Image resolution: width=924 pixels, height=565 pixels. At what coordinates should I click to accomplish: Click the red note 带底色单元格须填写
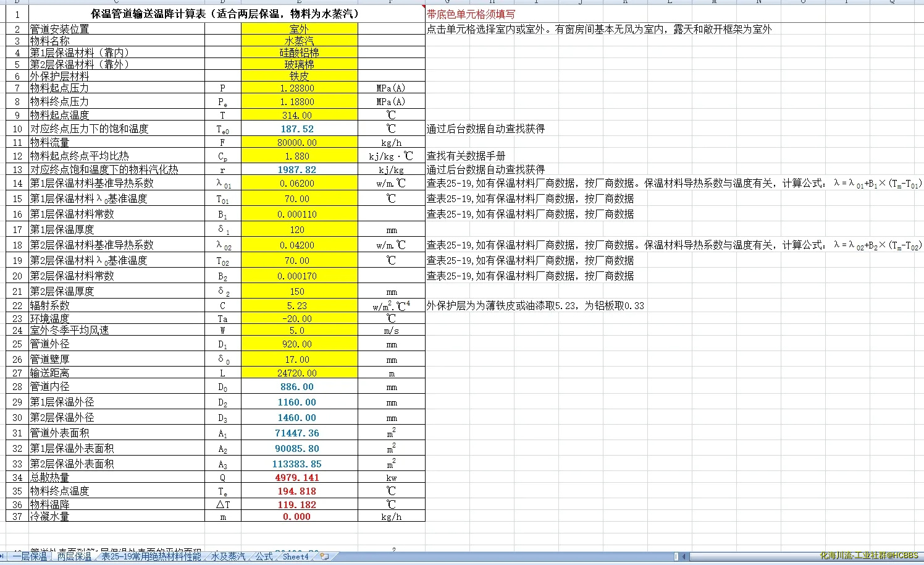pos(471,14)
